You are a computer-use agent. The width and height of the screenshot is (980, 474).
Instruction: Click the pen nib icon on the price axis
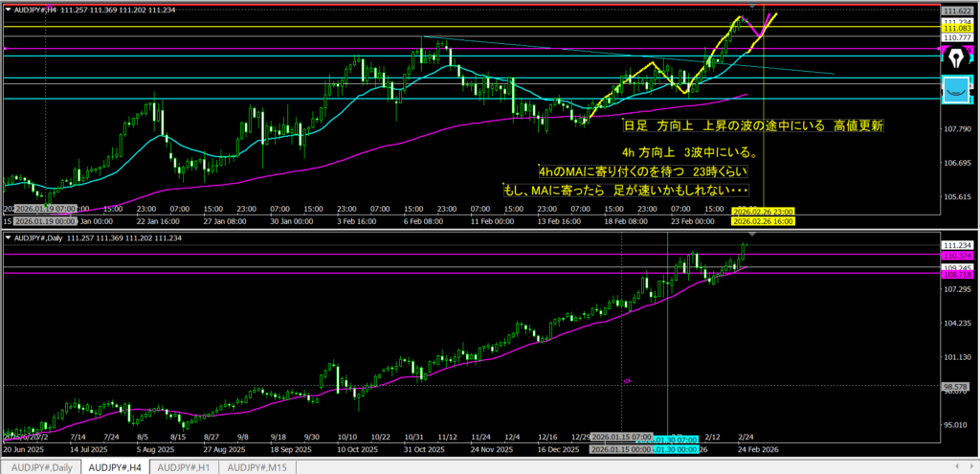point(956,57)
